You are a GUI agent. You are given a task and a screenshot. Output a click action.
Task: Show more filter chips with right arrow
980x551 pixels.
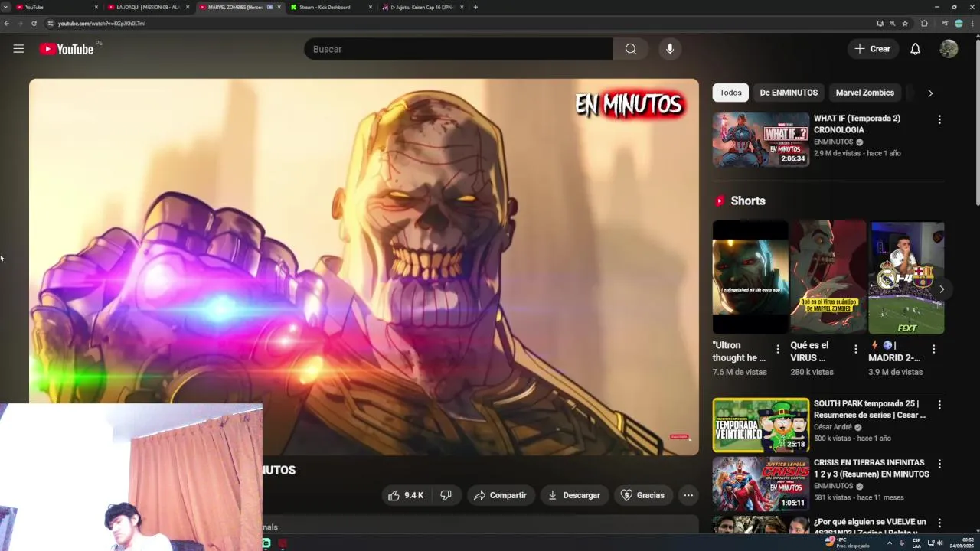[x=930, y=93]
